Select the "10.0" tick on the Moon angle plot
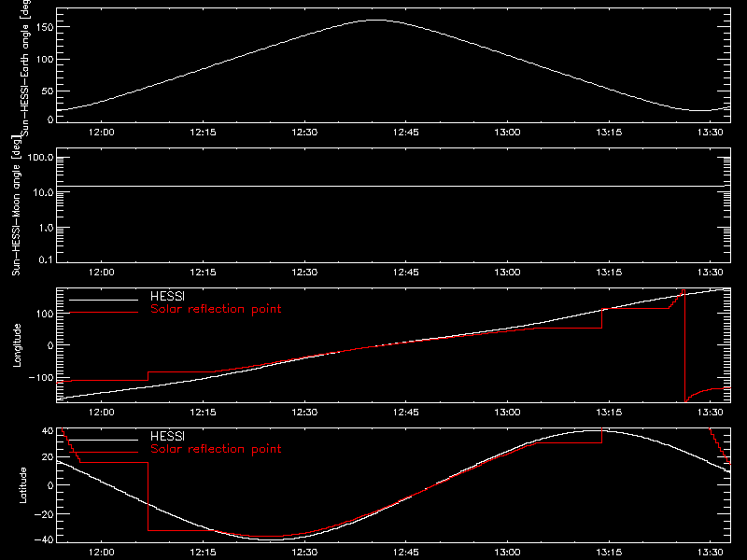The width and height of the screenshot is (747, 560). tap(43, 192)
